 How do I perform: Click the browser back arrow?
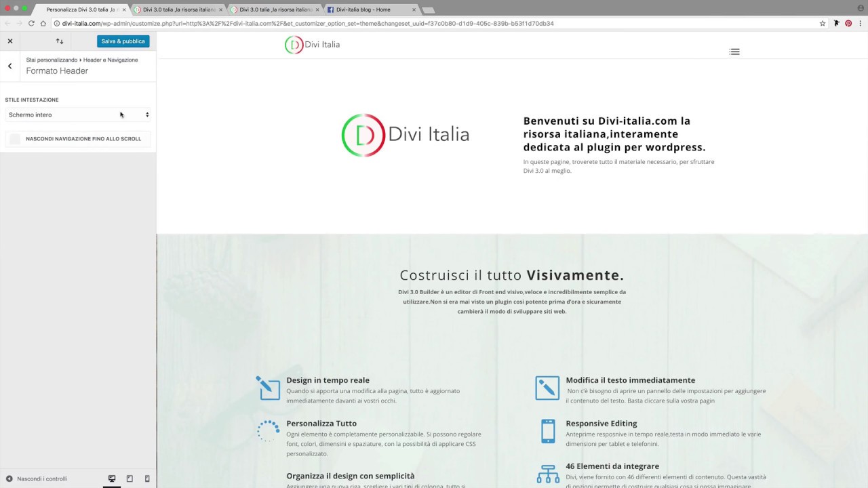(x=7, y=23)
